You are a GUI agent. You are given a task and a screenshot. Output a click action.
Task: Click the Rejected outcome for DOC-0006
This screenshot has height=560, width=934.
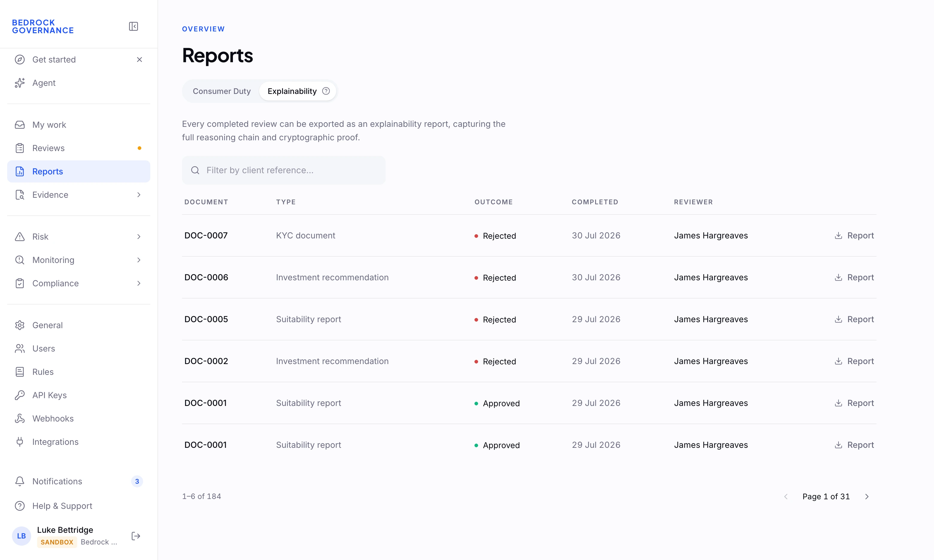pos(495,278)
